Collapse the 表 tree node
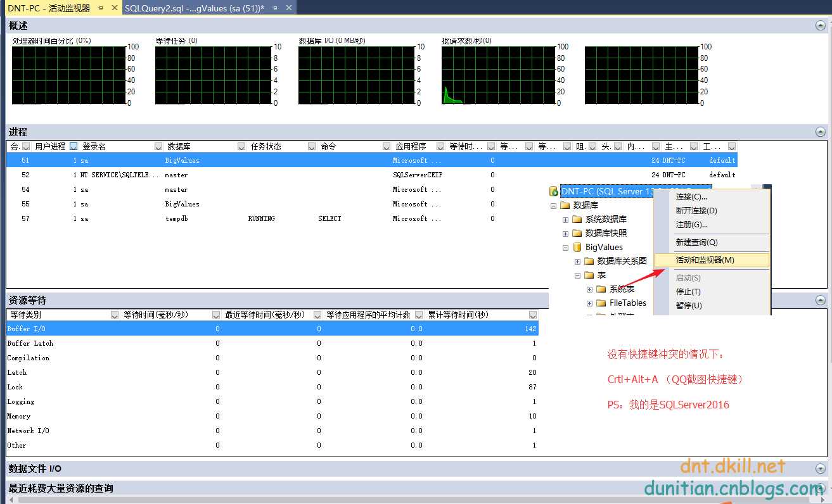832x504 pixels. (x=578, y=275)
